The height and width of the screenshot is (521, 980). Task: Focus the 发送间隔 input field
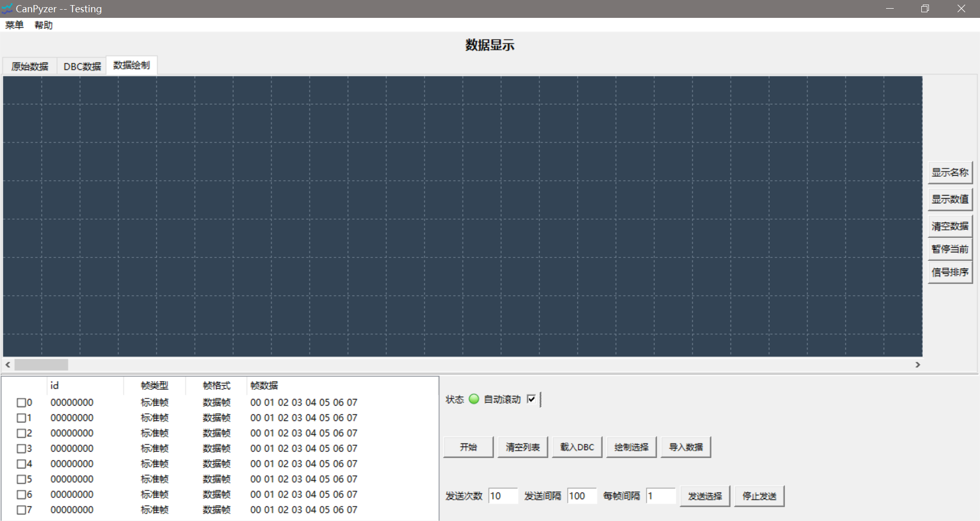click(582, 496)
